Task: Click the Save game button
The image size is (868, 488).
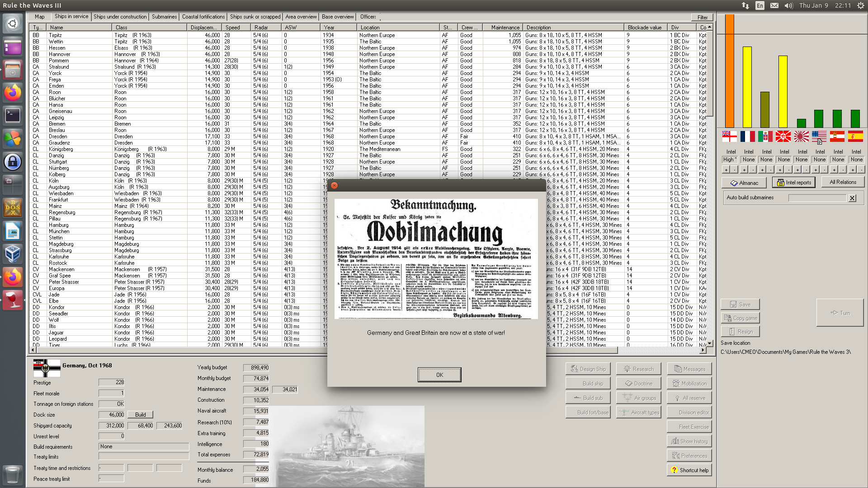Action: [740, 305]
